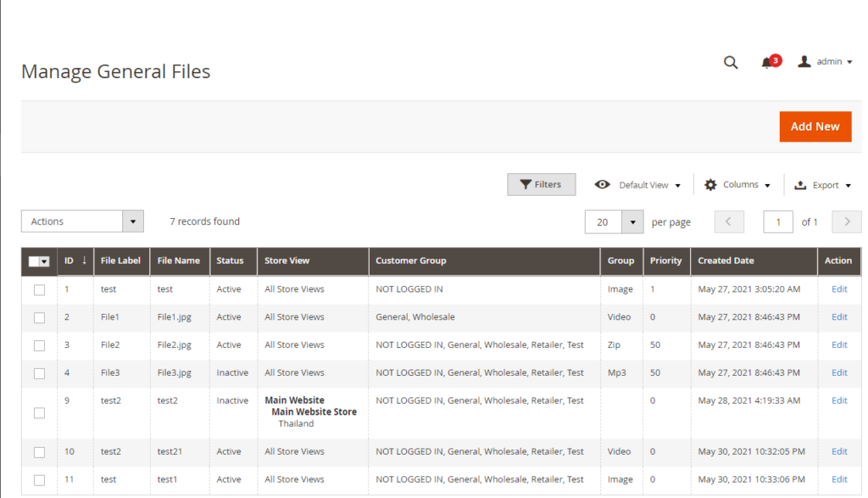
Task: Click the Export download icon
Action: 800,184
